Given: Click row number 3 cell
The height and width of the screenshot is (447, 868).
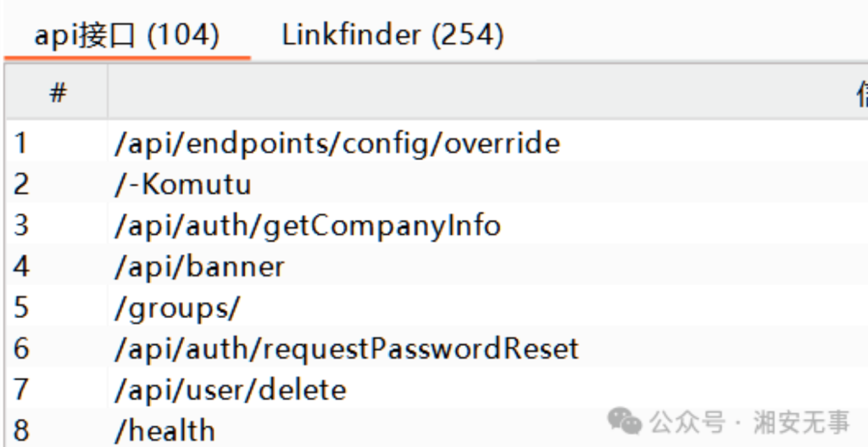Looking at the screenshot, I should click(20, 226).
